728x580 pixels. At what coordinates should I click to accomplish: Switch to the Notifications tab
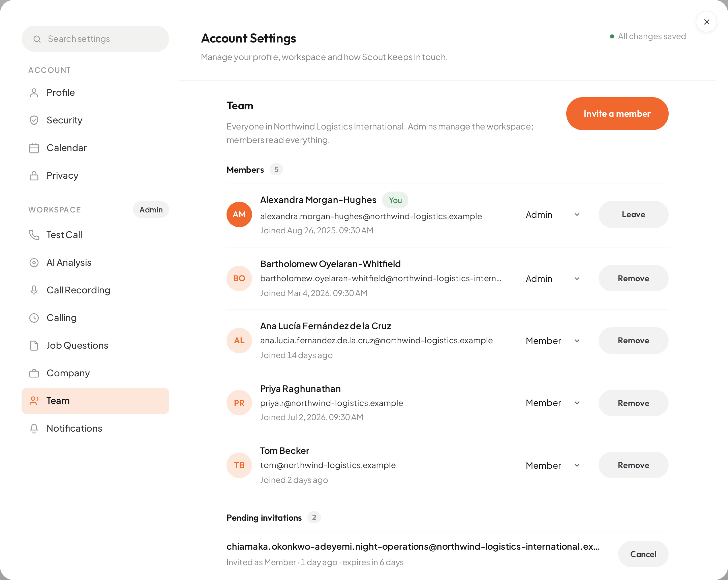(95, 429)
